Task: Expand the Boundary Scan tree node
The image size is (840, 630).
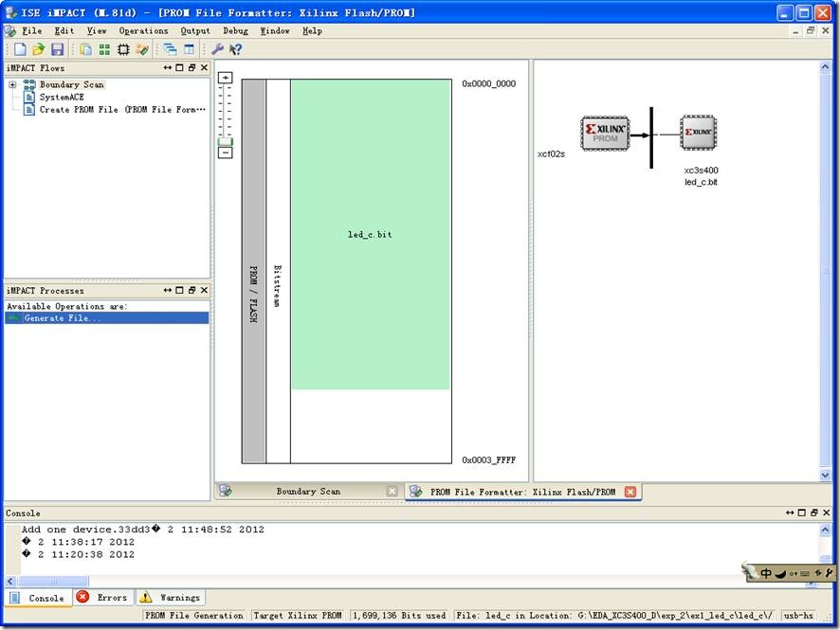Action: click(x=12, y=84)
